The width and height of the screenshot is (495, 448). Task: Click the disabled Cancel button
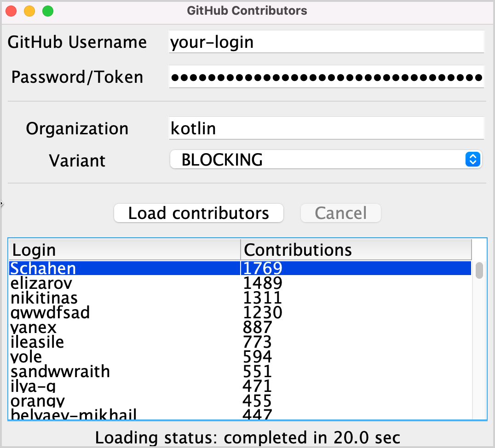point(340,213)
